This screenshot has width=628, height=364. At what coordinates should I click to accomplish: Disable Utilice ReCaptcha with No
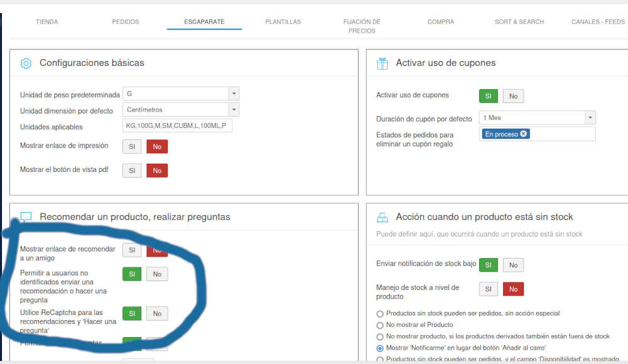pyautogui.click(x=157, y=314)
